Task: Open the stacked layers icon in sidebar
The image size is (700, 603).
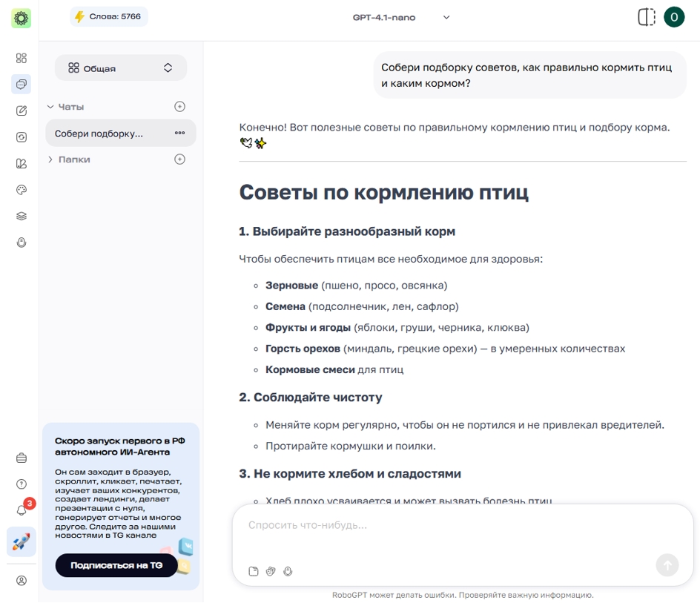Action: (21, 216)
